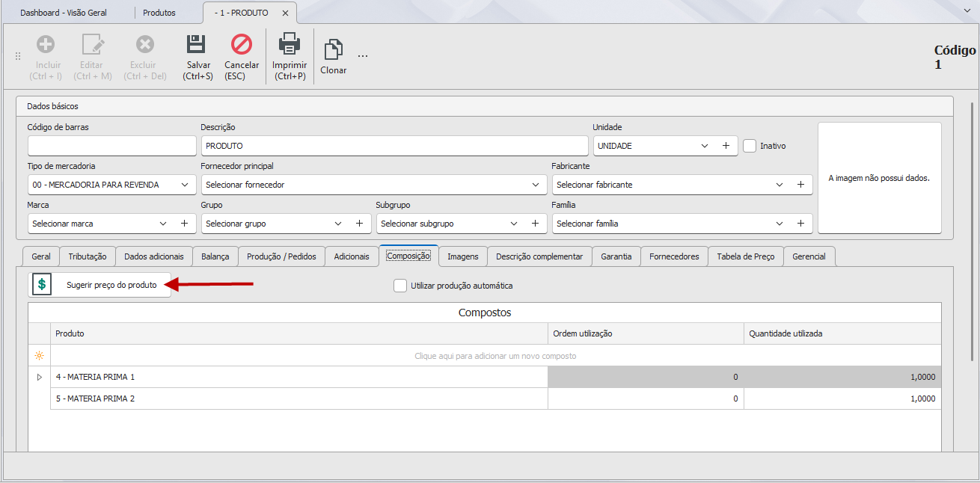This screenshot has height=483, width=980.
Task: Open the toolbar overflow ellipsis menu
Action: 362,55
